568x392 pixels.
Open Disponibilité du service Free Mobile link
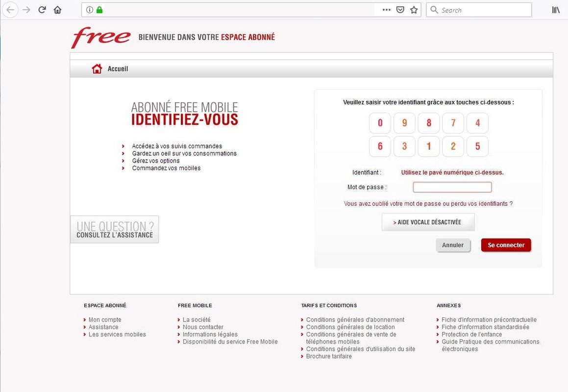tap(230, 342)
